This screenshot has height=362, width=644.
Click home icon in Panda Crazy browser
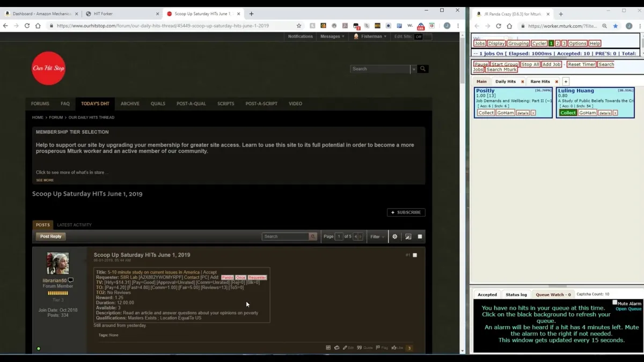tap(509, 26)
